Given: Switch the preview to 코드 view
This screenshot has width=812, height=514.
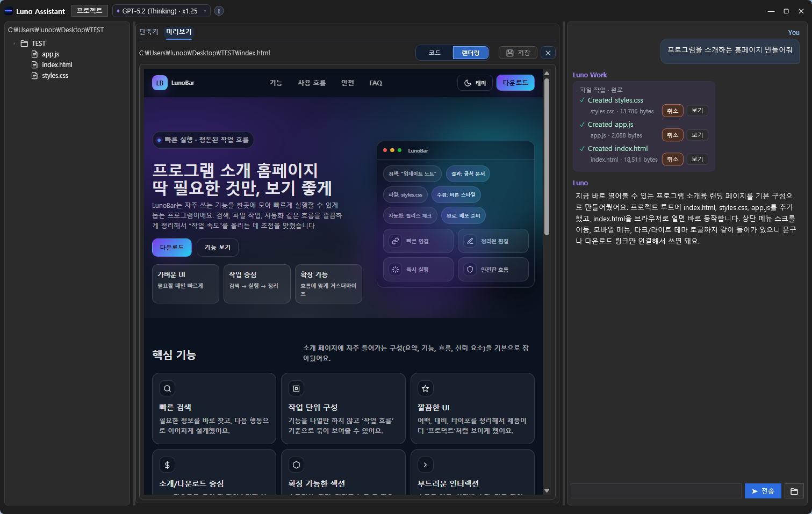Looking at the screenshot, I should (434, 53).
